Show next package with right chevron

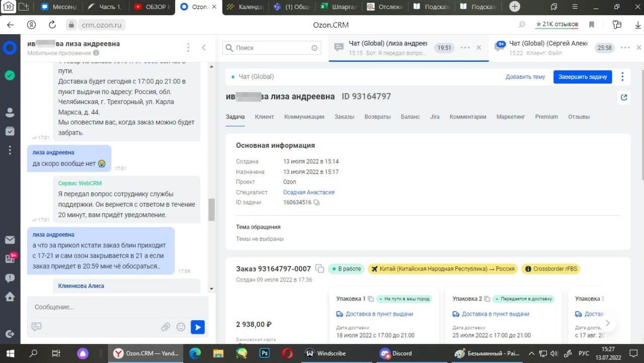pos(608,323)
